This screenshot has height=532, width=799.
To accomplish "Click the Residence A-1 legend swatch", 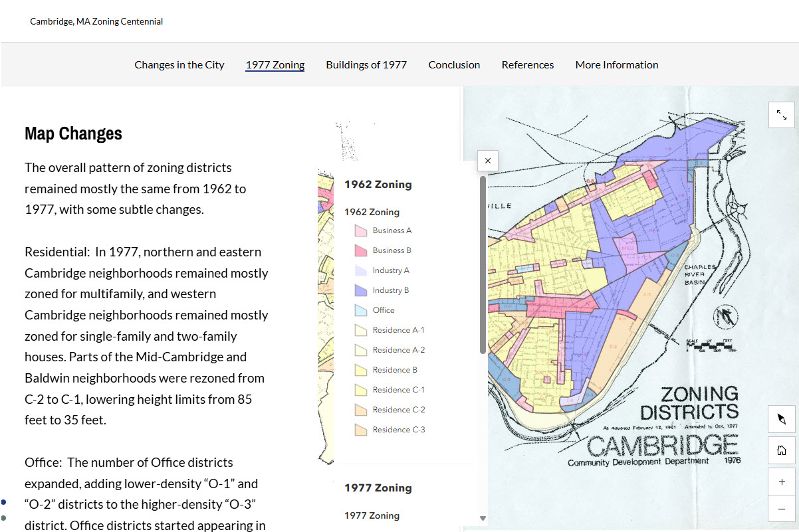I will pyautogui.click(x=361, y=331).
